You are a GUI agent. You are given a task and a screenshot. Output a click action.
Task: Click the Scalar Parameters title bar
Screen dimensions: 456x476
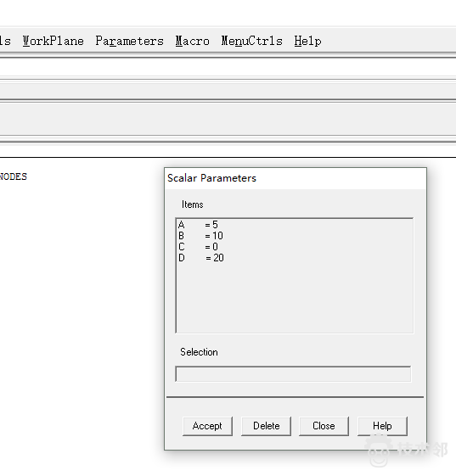(x=296, y=178)
